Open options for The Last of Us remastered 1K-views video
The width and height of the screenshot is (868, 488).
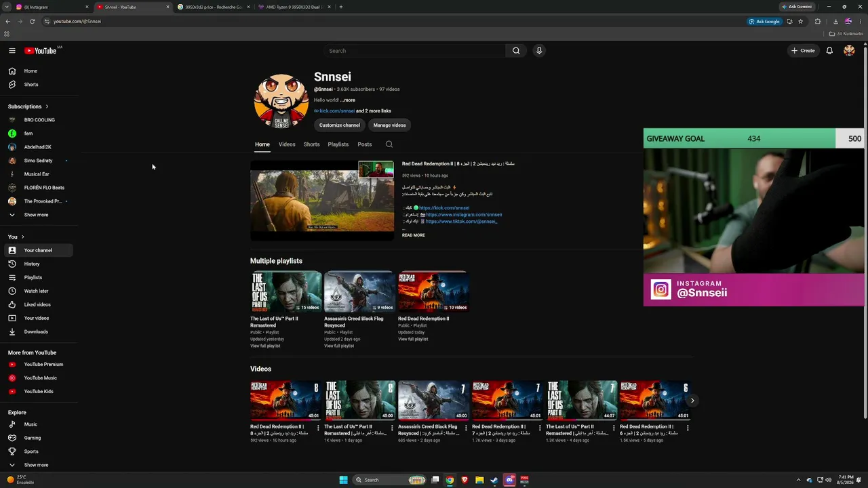pos(392,428)
